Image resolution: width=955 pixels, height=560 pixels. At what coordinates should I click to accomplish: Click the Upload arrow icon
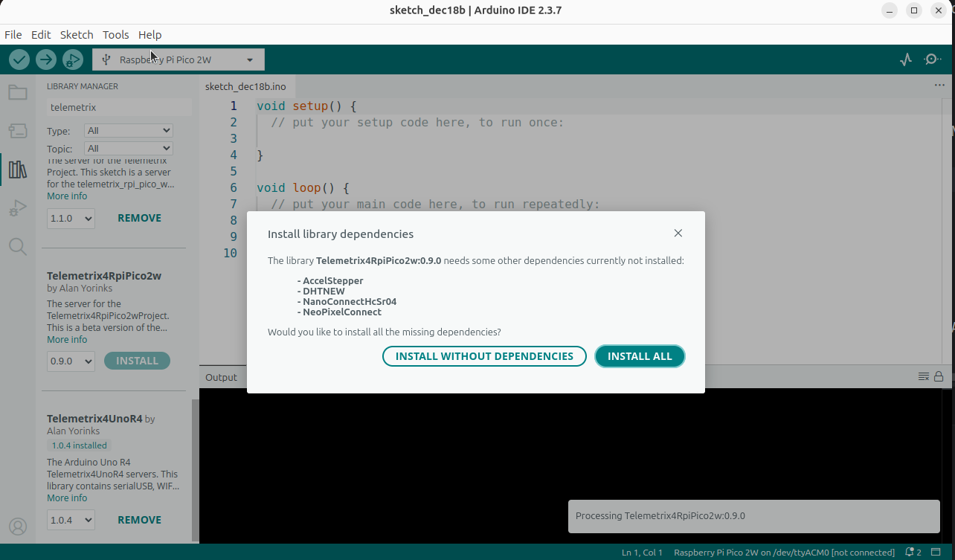pyautogui.click(x=46, y=59)
